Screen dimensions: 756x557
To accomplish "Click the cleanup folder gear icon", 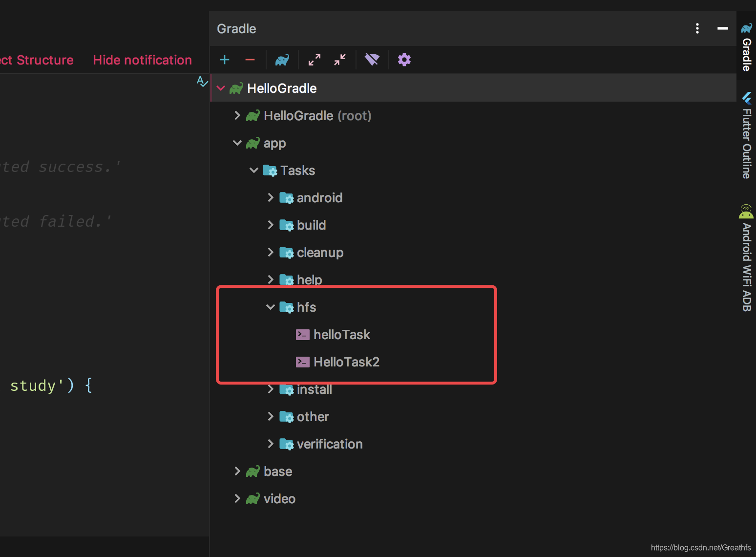I will point(287,253).
